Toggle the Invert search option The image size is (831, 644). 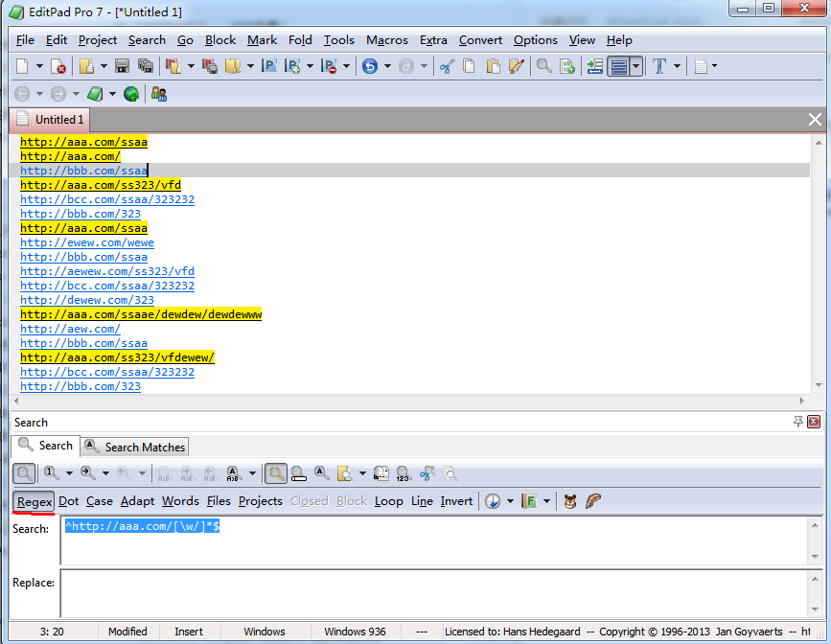click(x=456, y=501)
